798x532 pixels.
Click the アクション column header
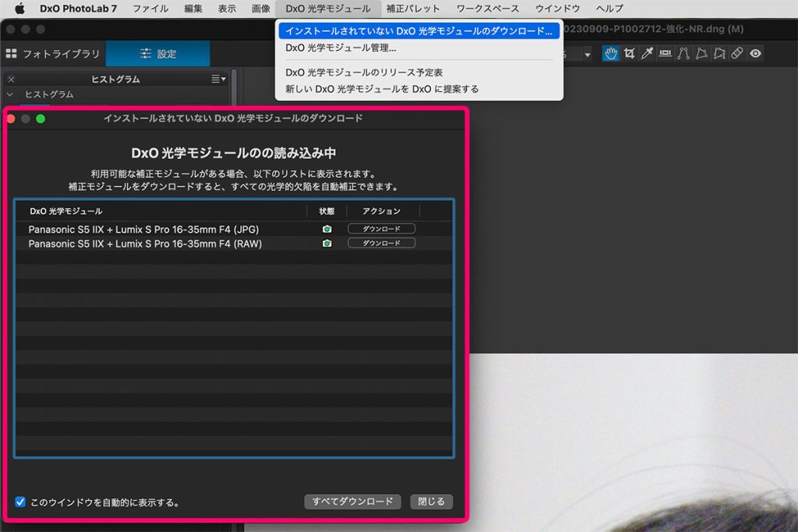coord(382,211)
